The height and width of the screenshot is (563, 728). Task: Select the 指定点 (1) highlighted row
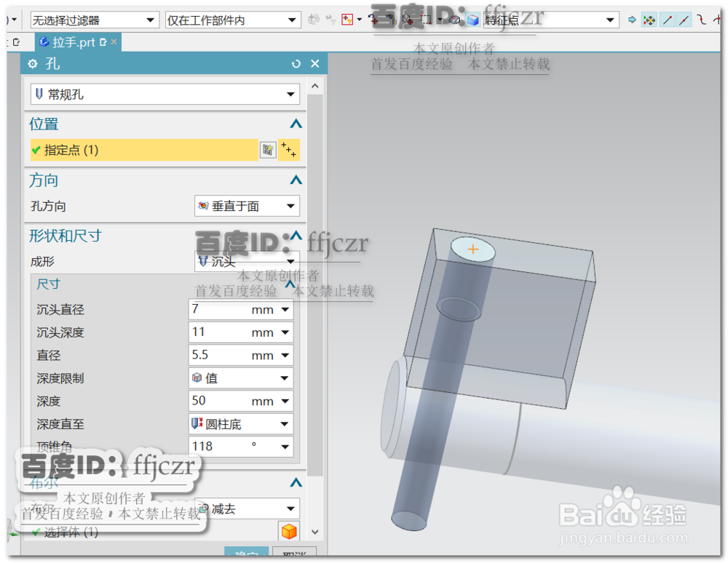coord(144,150)
